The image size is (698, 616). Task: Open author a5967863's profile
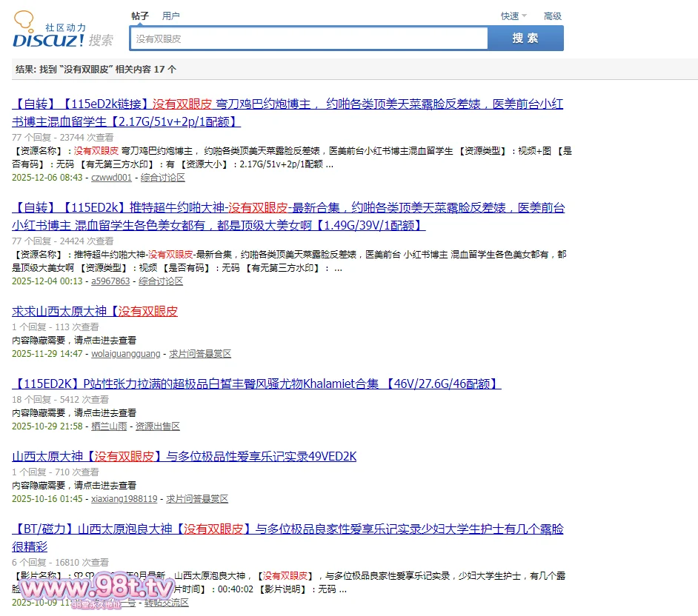[x=110, y=281]
